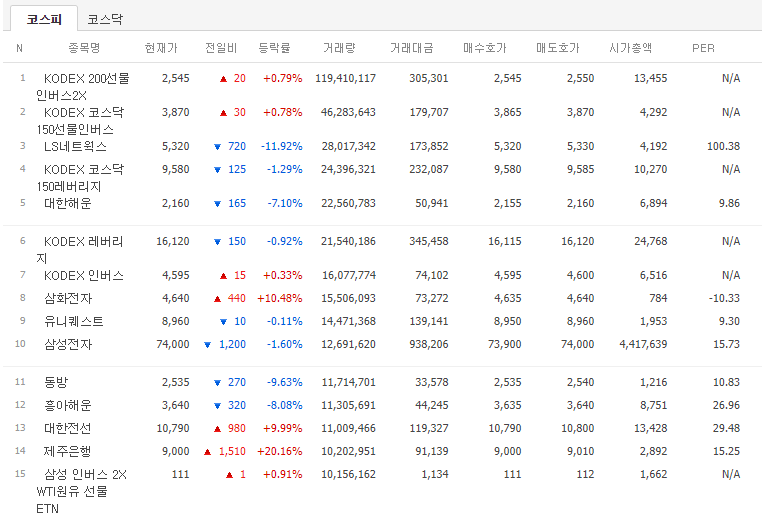Viewport: 762px width, 523px height.
Task: Open 삼성전자 stock page
Action: [68, 344]
